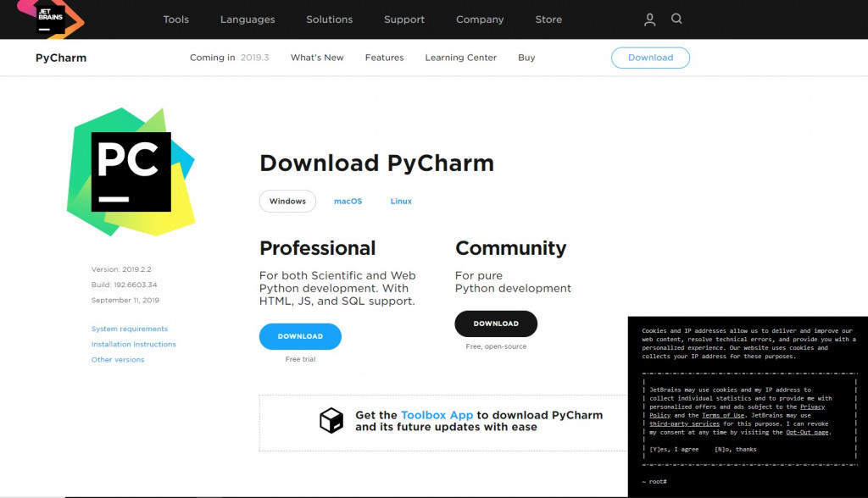Open System requirements link
Viewport: 868px width, 498px height.
pos(130,329)
